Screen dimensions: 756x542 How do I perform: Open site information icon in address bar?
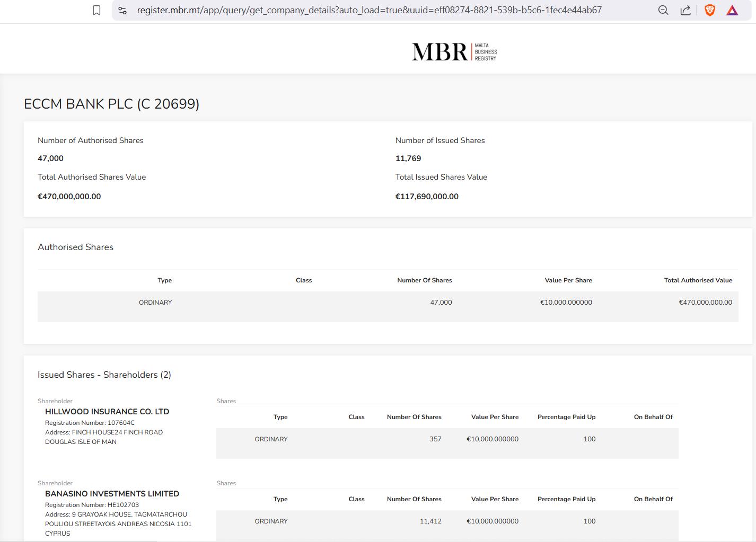point(122,10)
